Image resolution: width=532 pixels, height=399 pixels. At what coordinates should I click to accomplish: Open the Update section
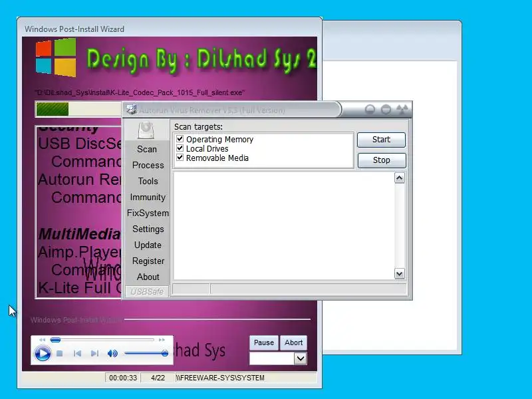pos(148,245)
